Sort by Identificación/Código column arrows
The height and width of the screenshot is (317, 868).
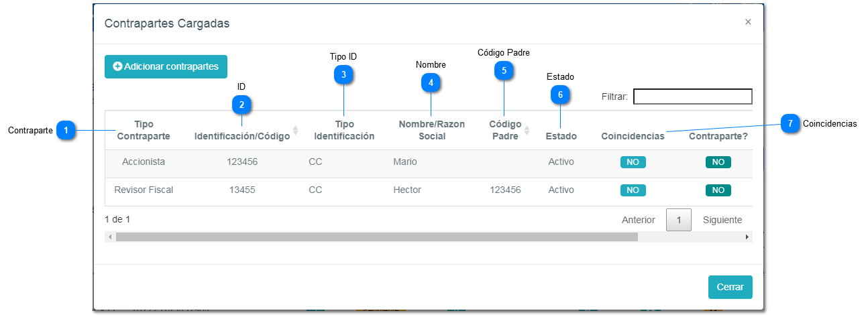click(x=295, y=130)
